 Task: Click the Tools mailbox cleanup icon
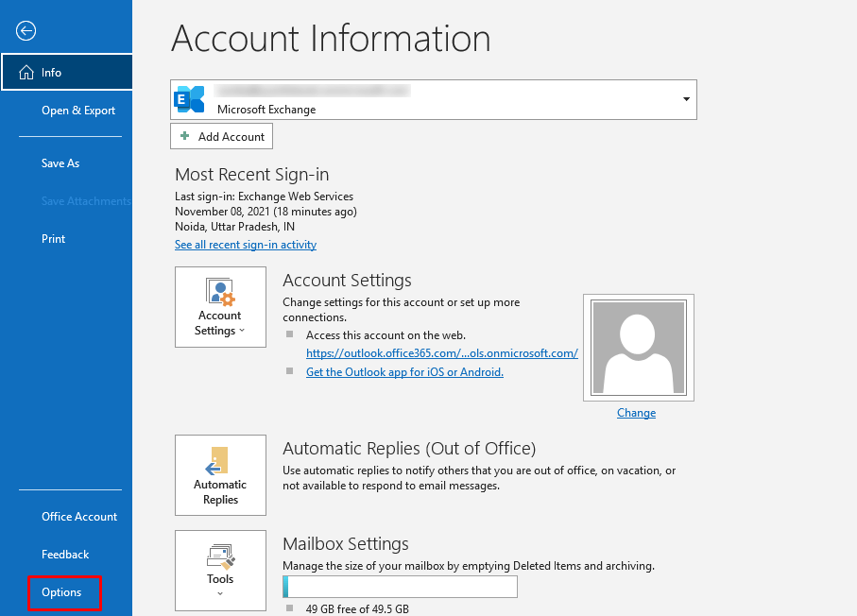tap(221, 556)
